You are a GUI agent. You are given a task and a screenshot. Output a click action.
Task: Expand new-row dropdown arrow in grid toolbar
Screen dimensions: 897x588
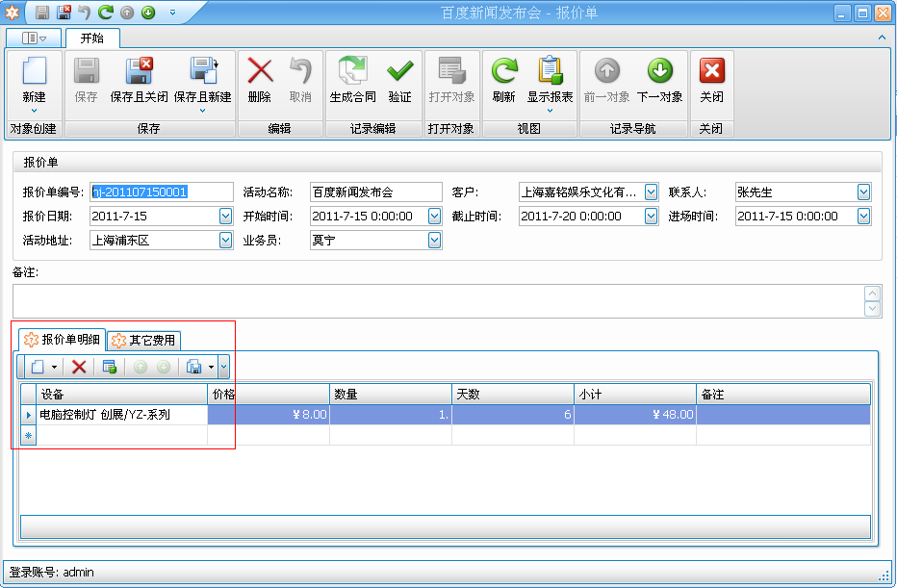point(54,368)
